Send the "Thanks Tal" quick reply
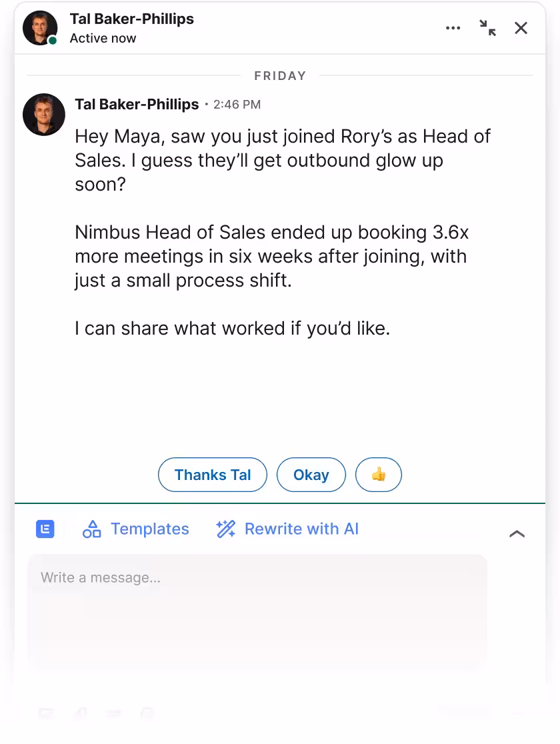 coord(213,475)
